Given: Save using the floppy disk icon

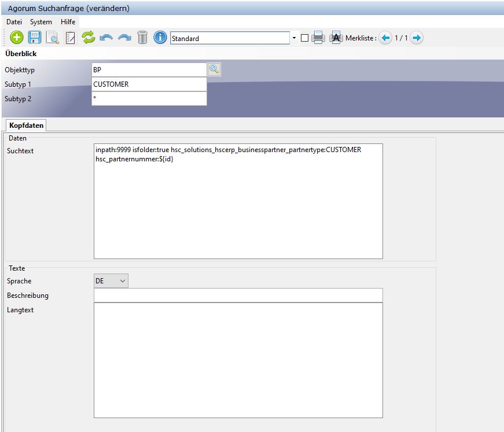Looking at the screenshot, I should click(x=35, y=38).
